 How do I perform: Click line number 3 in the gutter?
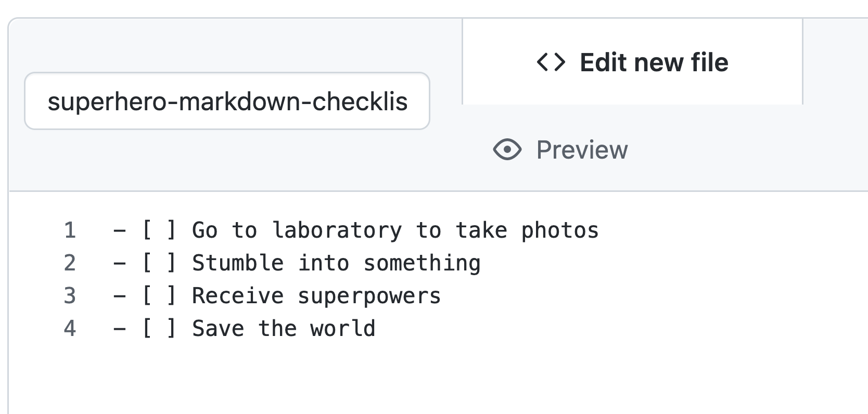pos(70,296)
